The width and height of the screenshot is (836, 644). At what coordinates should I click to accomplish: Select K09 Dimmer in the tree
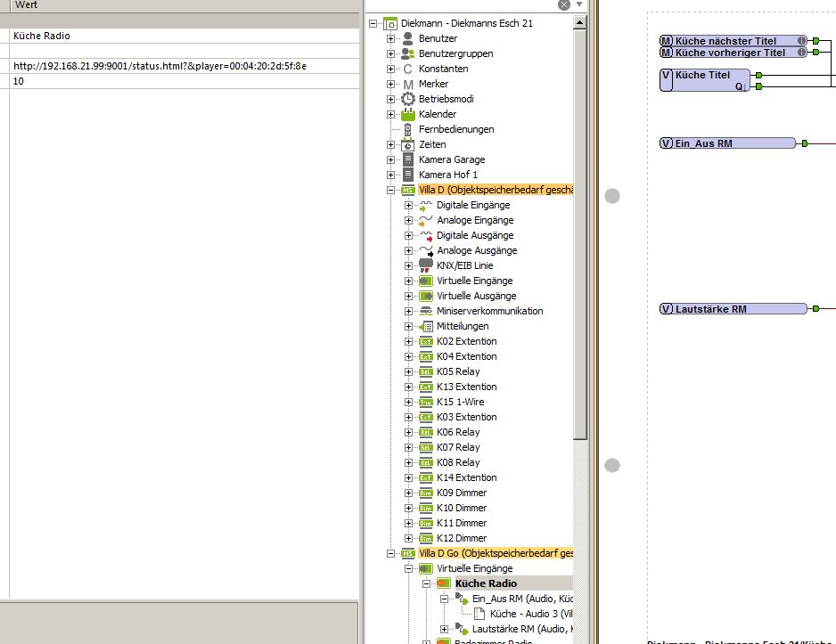(461, 493)
